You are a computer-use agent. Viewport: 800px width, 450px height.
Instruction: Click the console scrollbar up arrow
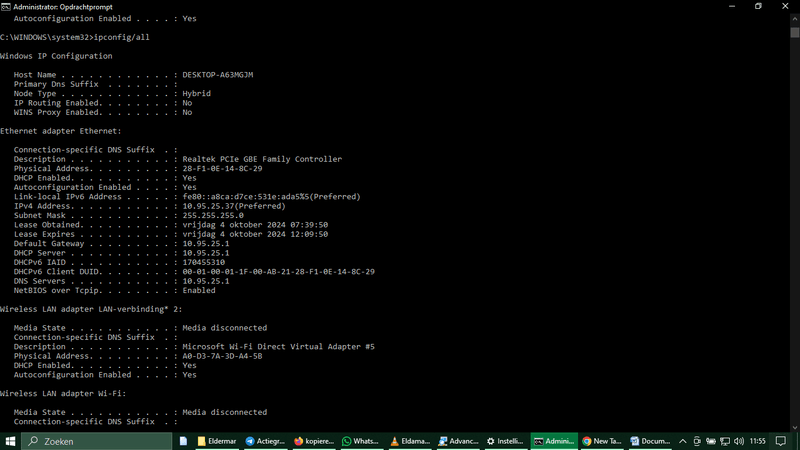(x=795, y=19)
